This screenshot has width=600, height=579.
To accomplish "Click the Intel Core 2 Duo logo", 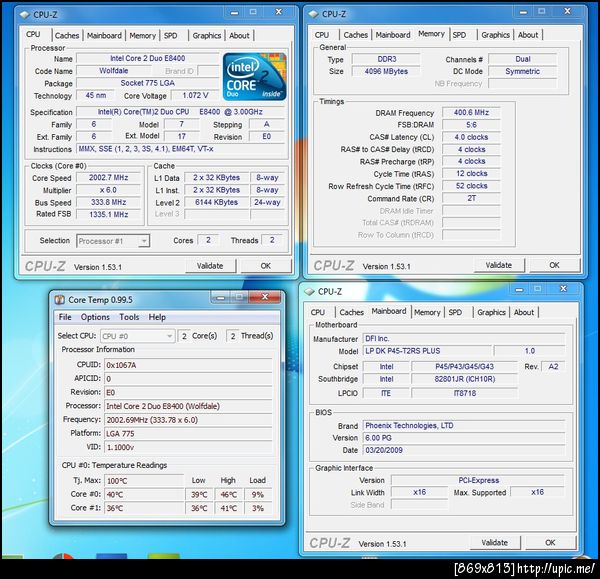I will [254, 77].
